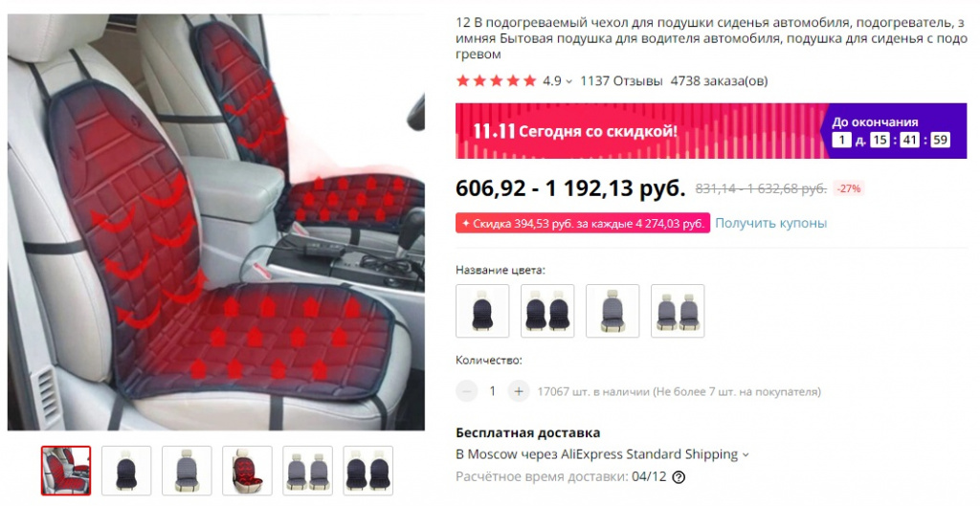This screenshot has width=980, height=506.
Task: Show fifth thumbnail with two gray covers
Action: pos(307,471)
